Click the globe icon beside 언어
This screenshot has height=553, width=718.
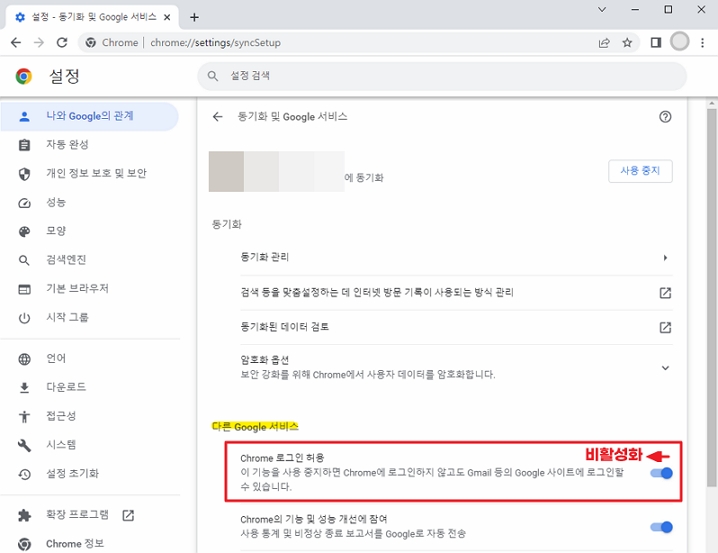[24, 359]
